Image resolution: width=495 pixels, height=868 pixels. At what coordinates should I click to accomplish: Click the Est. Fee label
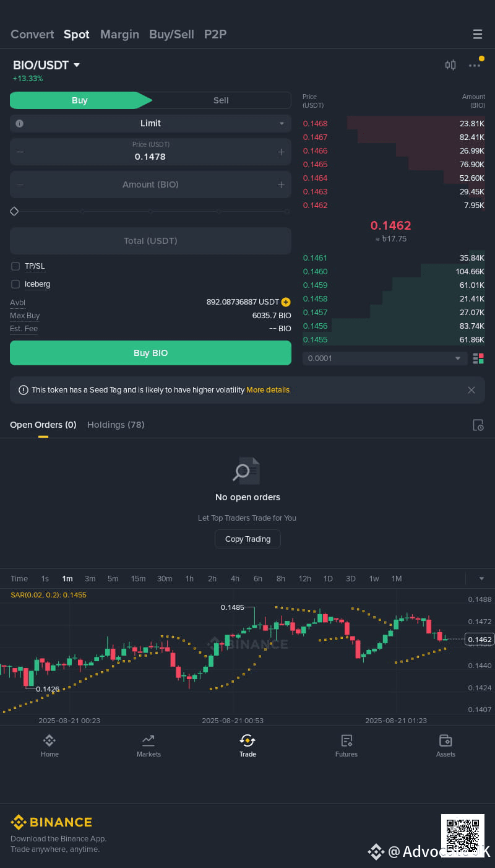[x=24, y=329]
